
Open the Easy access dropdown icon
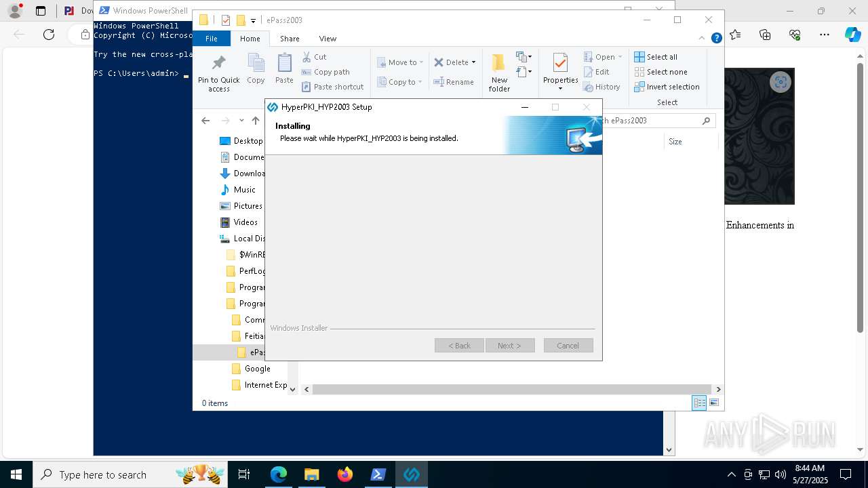pos(524,72)
